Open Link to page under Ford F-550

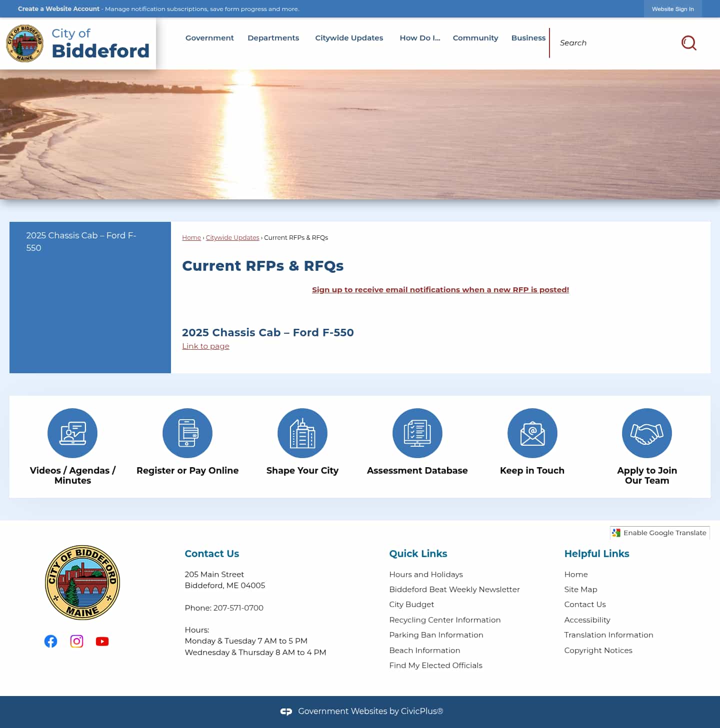(205, 346)
